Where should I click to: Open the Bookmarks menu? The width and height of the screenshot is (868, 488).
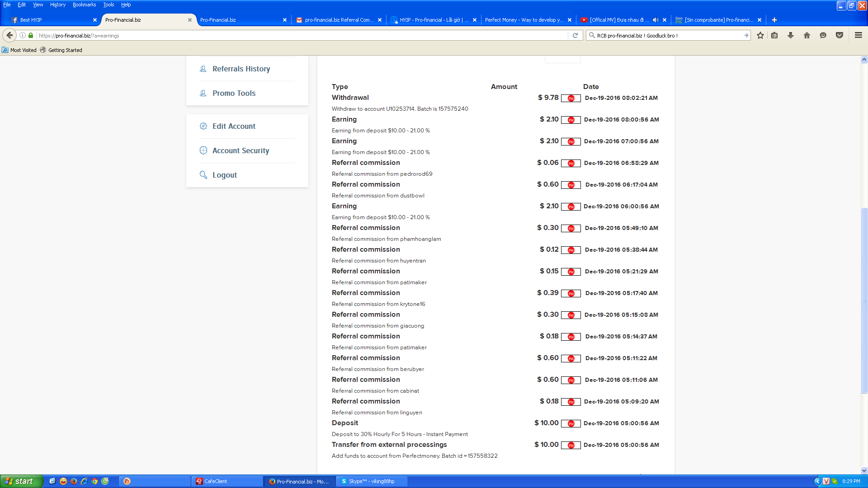[x=84, y=5]
